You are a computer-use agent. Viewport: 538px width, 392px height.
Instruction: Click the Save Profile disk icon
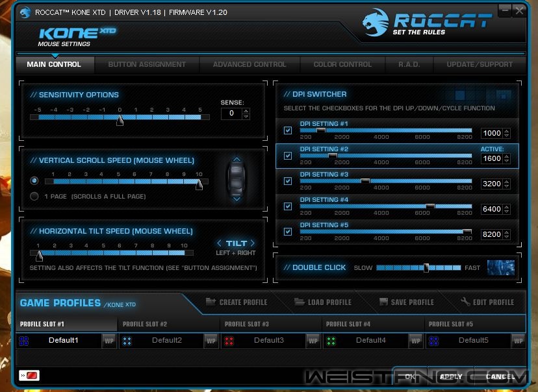pos(383,302)
